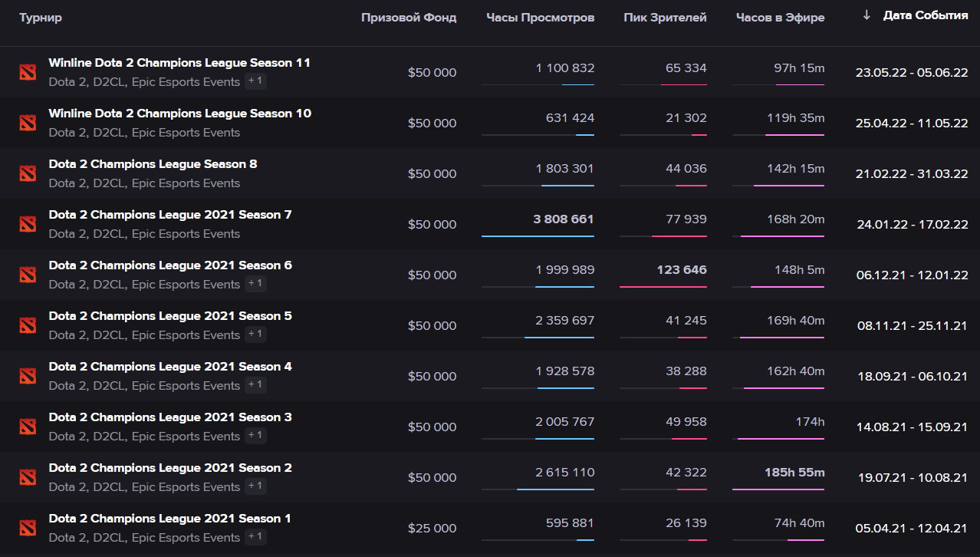980x557 pixels.
Task: Select airtime value 174h
Action: [x=809, y=421]
